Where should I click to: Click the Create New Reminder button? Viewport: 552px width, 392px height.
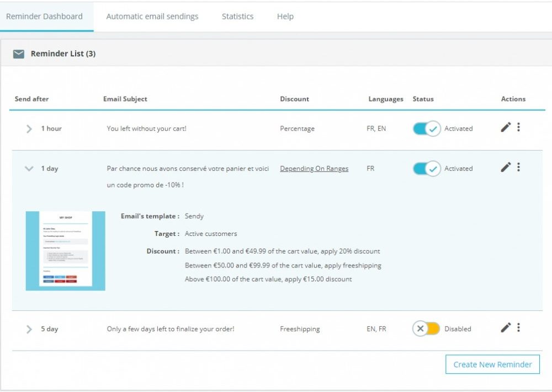tap(492, 364)
